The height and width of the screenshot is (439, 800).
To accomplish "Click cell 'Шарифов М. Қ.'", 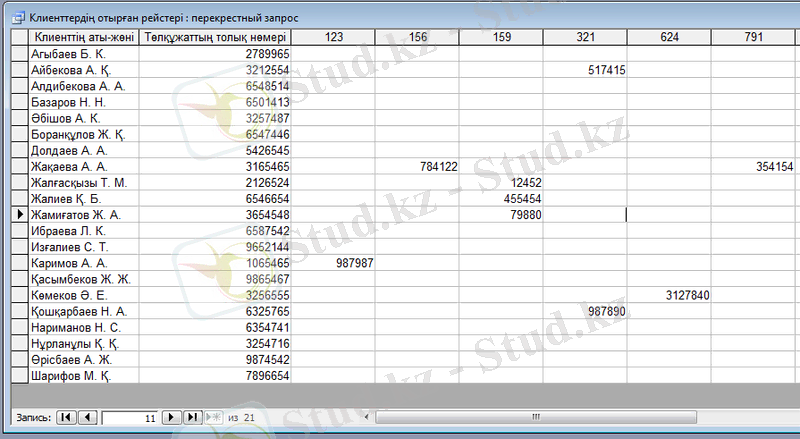I will (x=84, y=376).
